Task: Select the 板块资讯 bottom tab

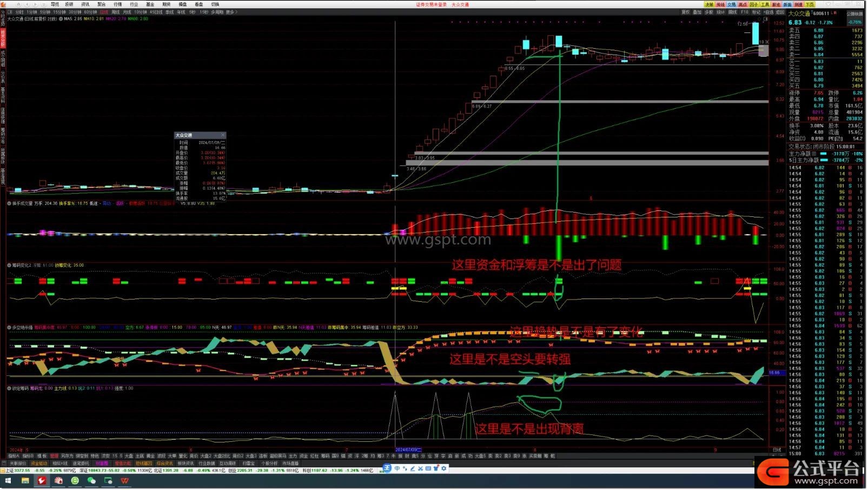Action: coord(185,463)
